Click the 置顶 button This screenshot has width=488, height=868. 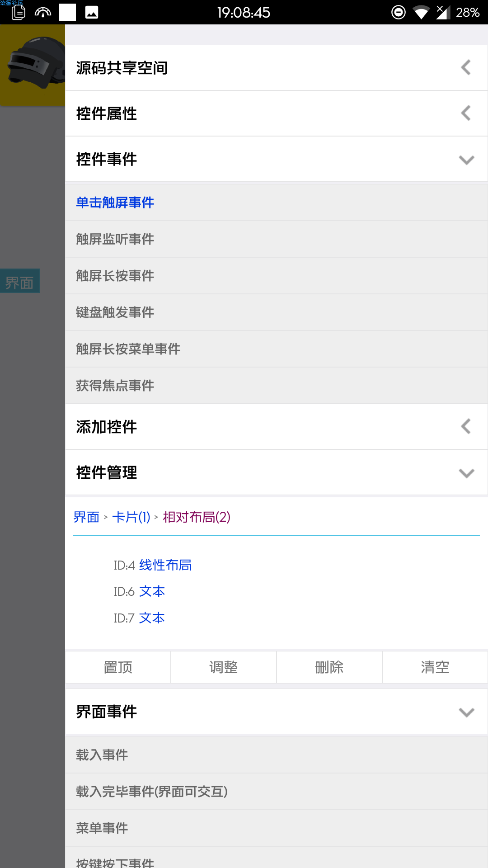pos(118,667)
